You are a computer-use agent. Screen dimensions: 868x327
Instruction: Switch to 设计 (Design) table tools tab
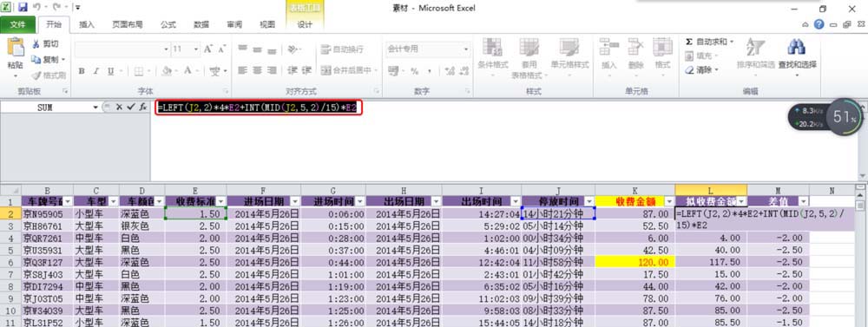tap(305, 24)
